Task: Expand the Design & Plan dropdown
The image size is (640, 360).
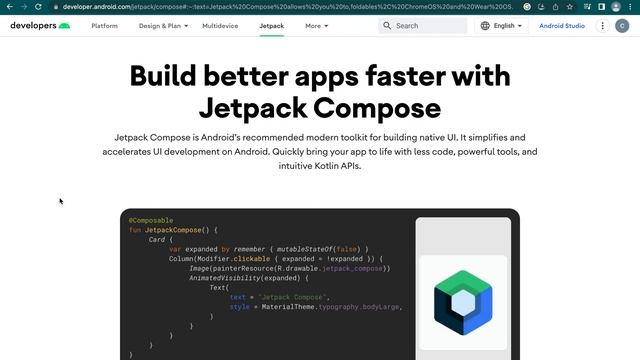Action: coord(163,26)
